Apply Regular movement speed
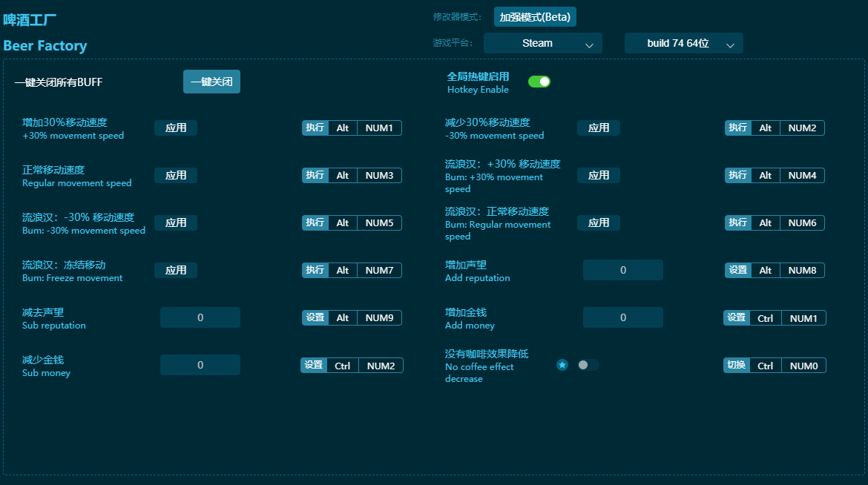The height and width of the screenshot is (485, 868). 176,175
